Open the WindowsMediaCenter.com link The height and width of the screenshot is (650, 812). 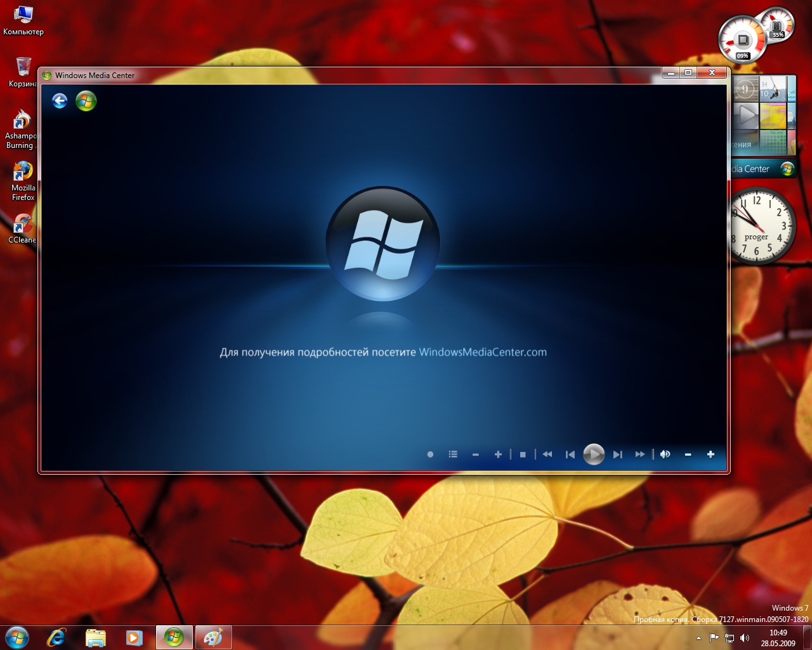[483, 352]
